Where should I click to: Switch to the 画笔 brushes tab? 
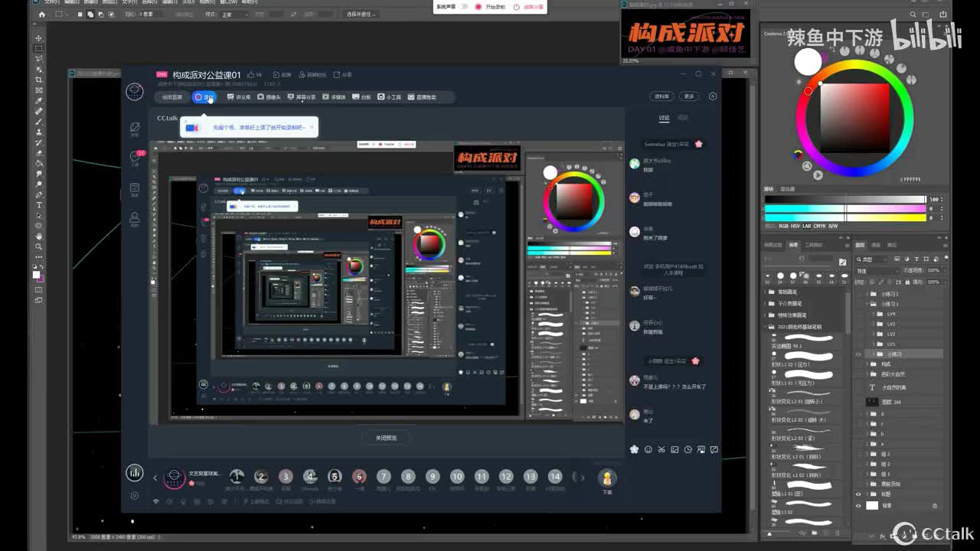pos(794,245)
